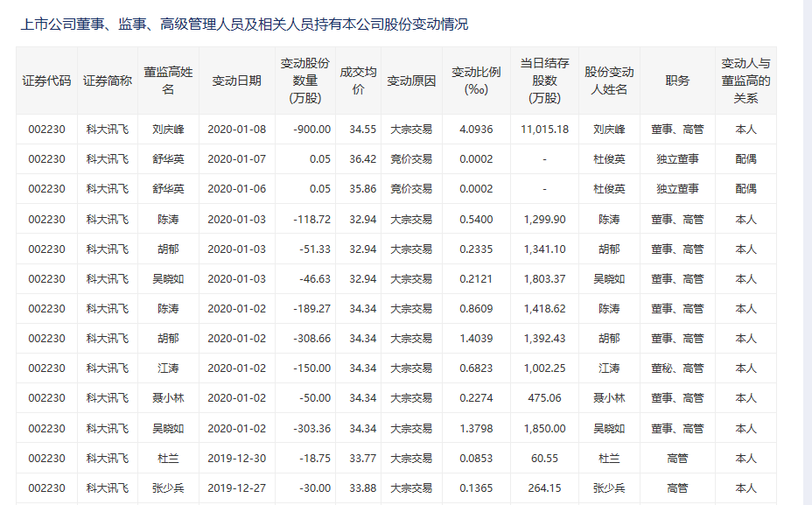Click the 职务 column header
The image size is (812, 505).
coord(677,81)
